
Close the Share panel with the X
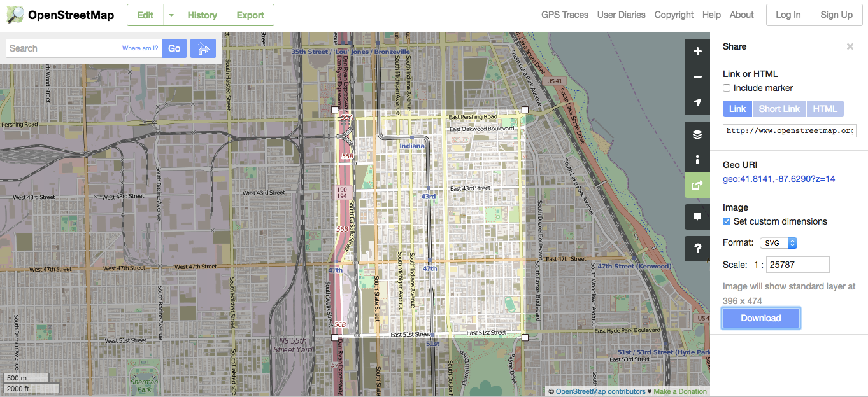(850, 46)
